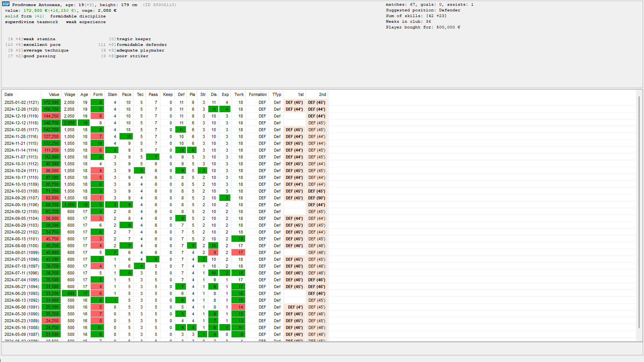The height and width of the screenshot is (362, 644).
Task: Click the Tec column header
Action: tap(140, 94)
